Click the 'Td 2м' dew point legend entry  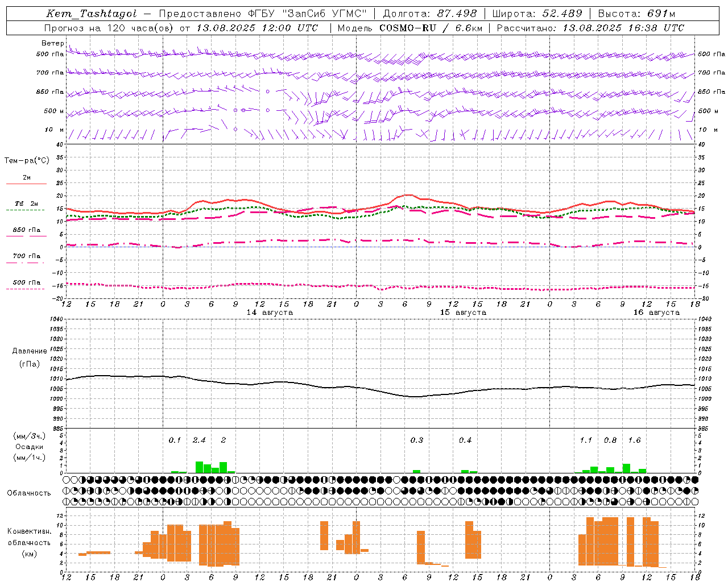click(x=26, y=203)
